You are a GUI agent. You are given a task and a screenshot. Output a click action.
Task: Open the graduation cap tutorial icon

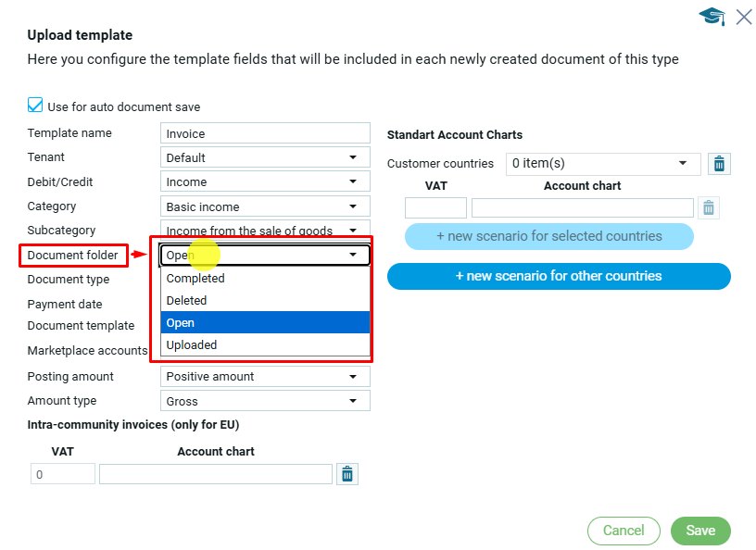tap(712, 17)
